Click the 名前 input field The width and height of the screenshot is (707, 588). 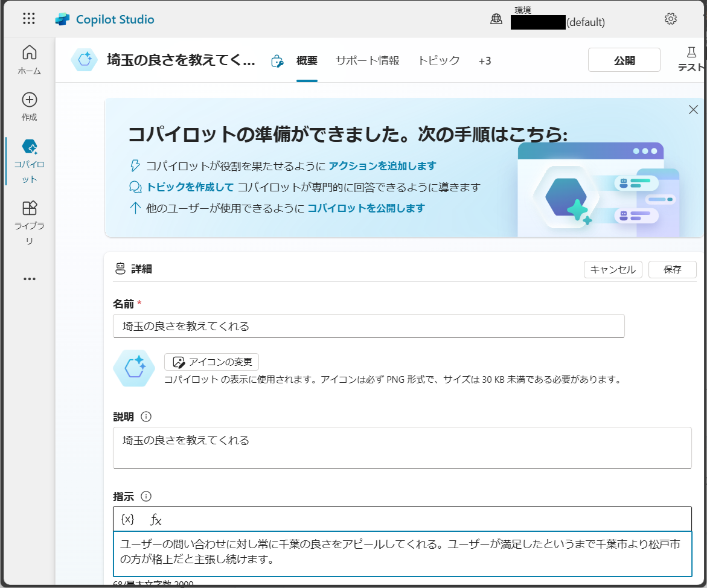click(x=368, y=326)
